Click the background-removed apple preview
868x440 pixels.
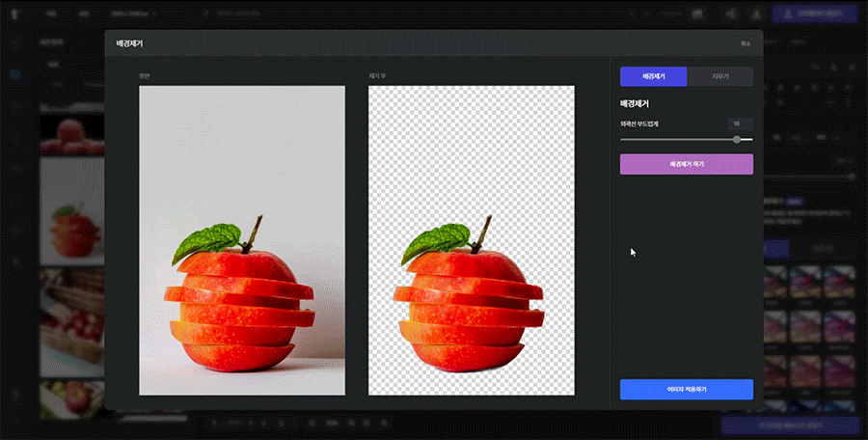pos(471,239)
